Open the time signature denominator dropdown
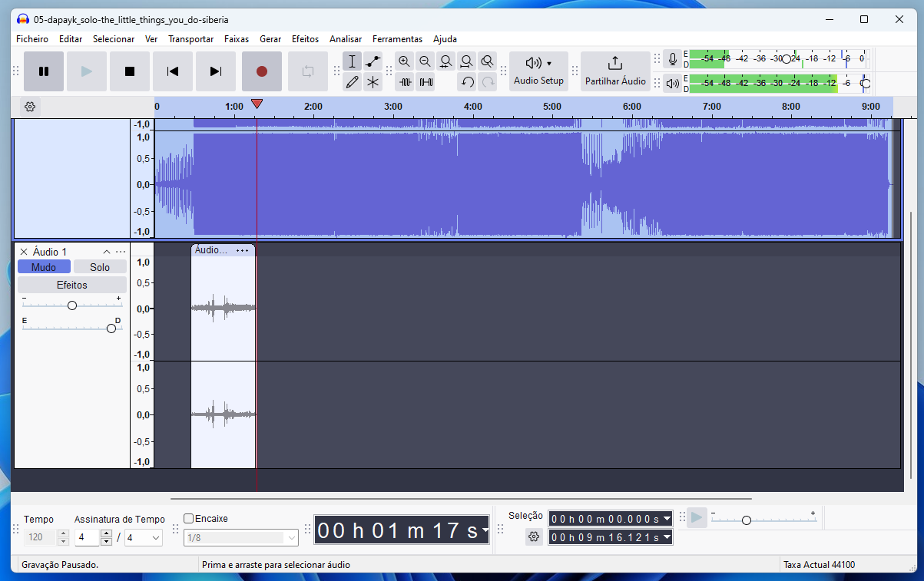The image size is (924, 581). coord(144,538)
